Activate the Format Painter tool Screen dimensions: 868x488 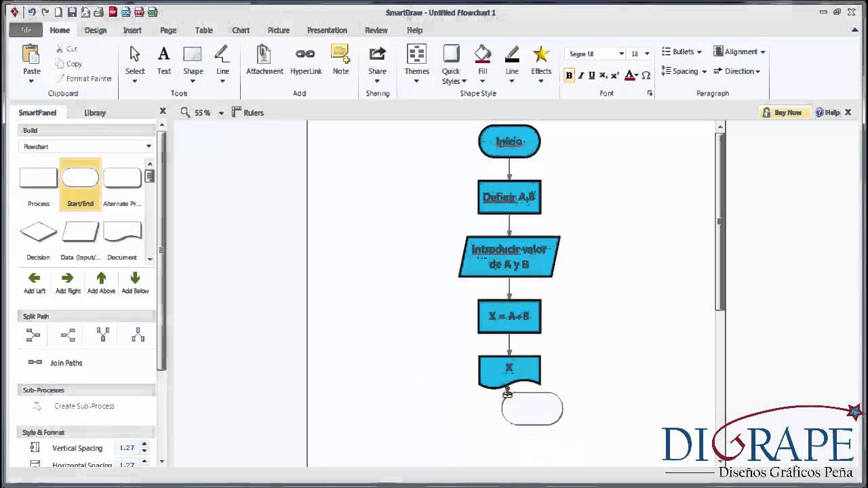(x=84, y=79)
